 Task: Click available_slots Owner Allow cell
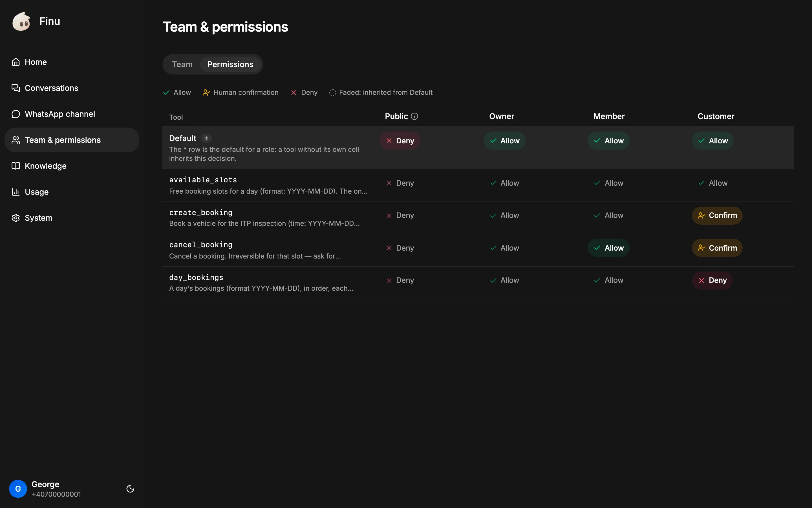coord(504,183)
